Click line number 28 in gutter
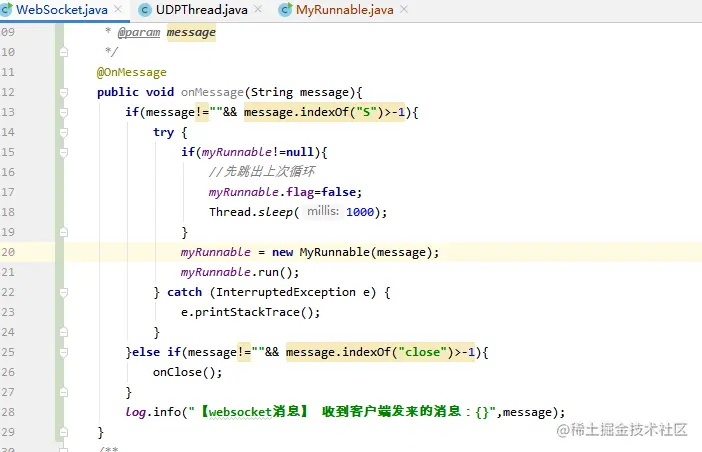This screenshot has height=452, width=702. pos(8,412)
